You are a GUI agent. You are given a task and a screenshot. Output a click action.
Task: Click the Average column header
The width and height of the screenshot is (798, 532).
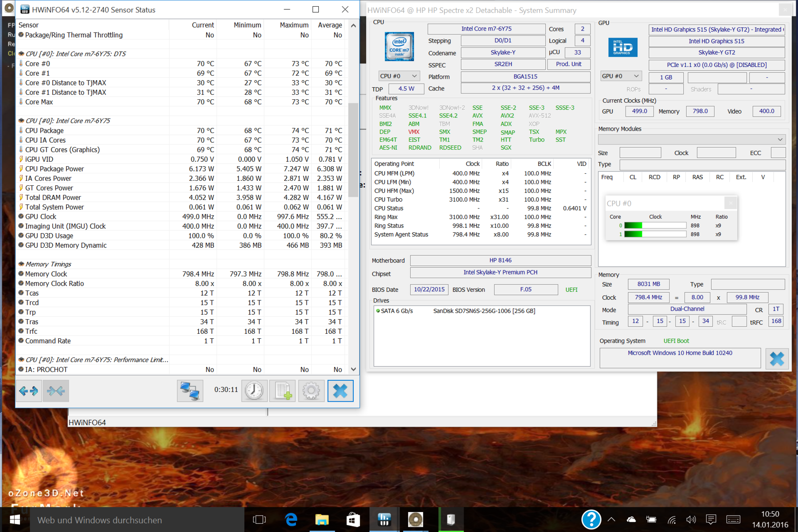(330, 25)
